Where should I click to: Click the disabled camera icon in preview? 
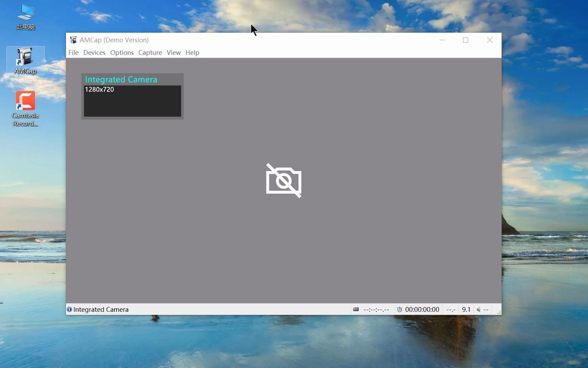pos(284,181)
